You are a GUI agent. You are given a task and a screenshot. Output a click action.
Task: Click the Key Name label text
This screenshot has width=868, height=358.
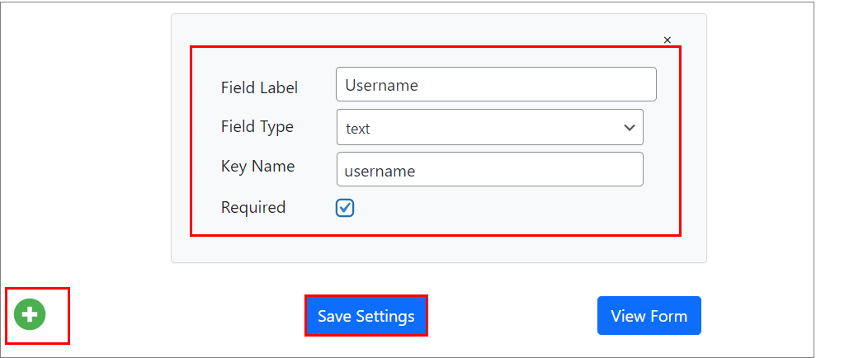(x=257, y=167)
